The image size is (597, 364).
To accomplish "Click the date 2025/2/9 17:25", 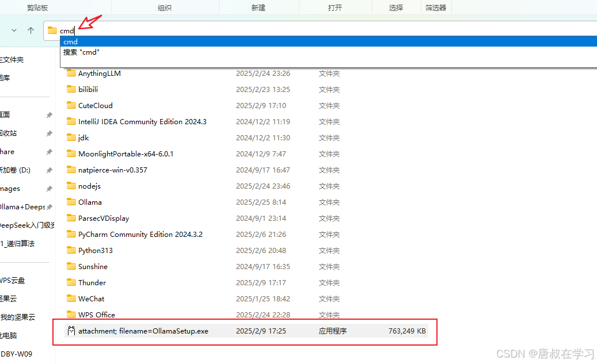I will click(x=261, y=331).
